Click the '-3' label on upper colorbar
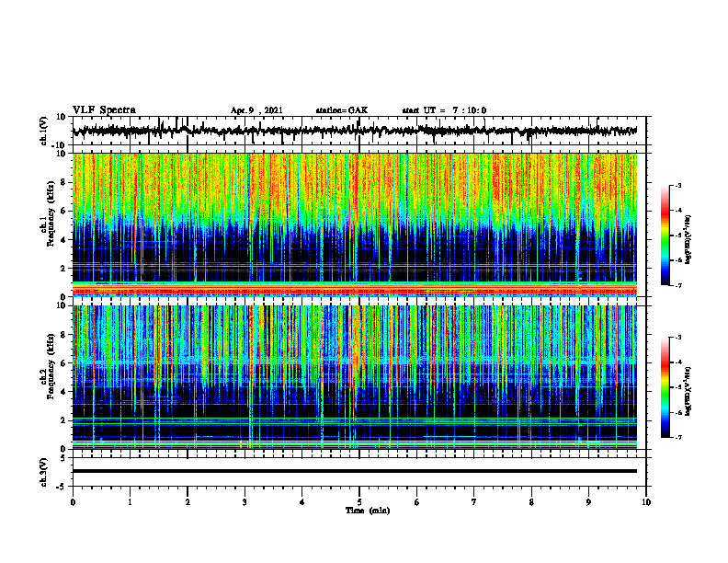This screenshot has width=728, height=563. 678,185
